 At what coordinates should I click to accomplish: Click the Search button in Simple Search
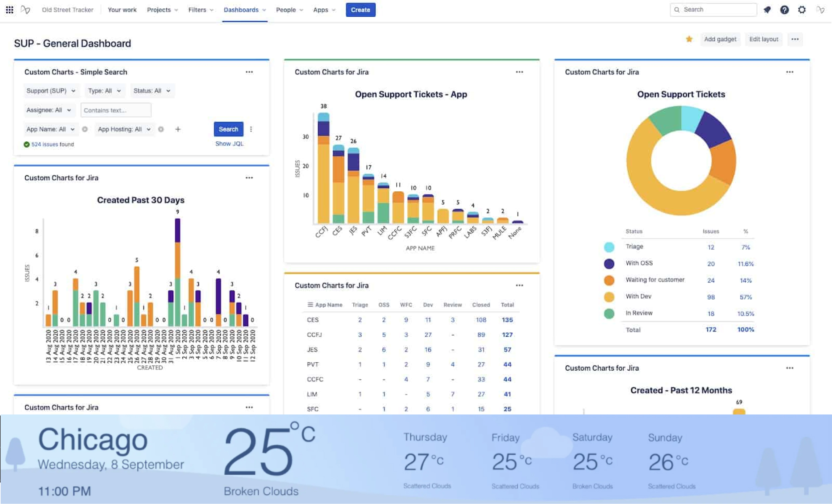coord(228,129)
